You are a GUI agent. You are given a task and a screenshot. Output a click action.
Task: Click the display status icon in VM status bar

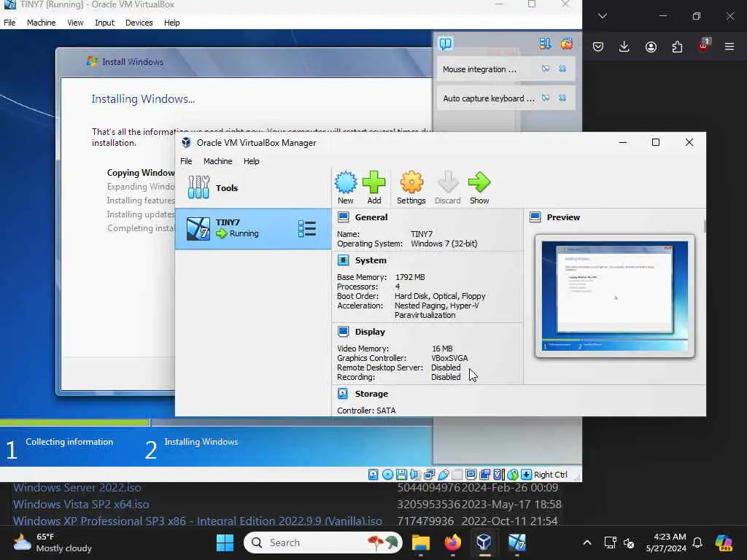[x=471, y=474]
